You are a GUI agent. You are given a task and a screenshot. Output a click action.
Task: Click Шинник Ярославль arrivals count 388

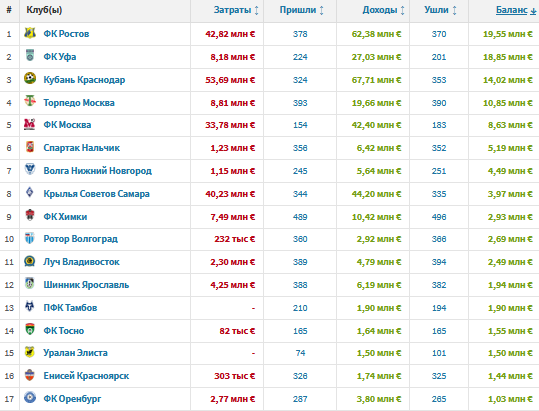[300, 285]
